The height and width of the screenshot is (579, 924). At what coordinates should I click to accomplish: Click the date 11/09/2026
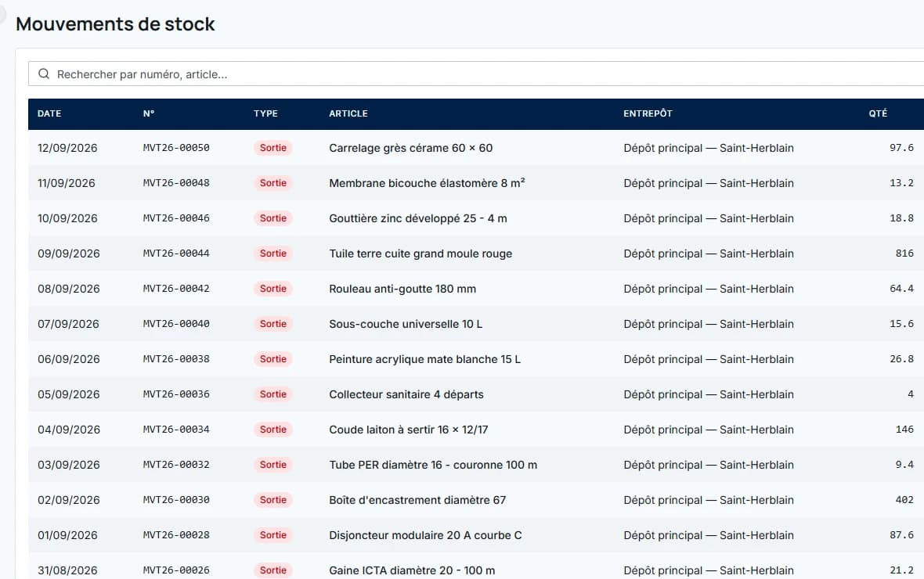(66, 183)
